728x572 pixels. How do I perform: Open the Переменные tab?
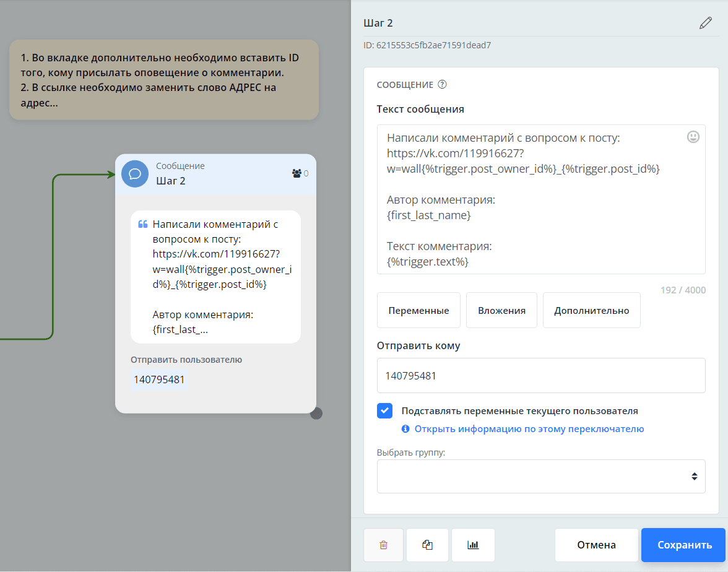coord(418,310)
